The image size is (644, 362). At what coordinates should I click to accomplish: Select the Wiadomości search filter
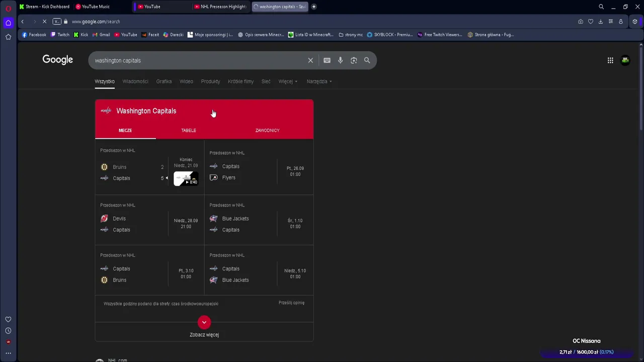[x=135, y=81]
